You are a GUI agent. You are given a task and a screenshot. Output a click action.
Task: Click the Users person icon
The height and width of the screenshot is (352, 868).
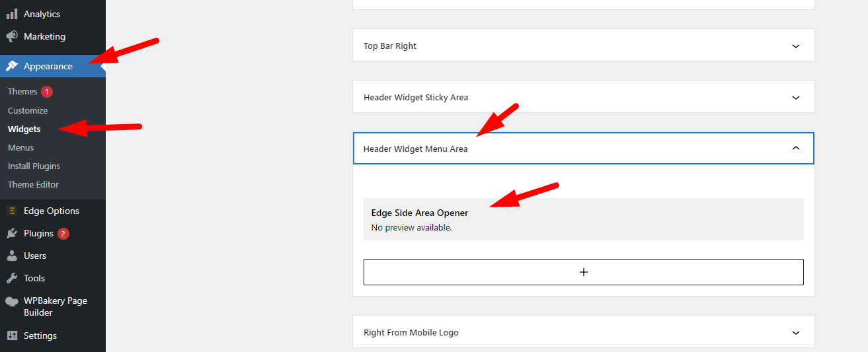click(12, 256)
